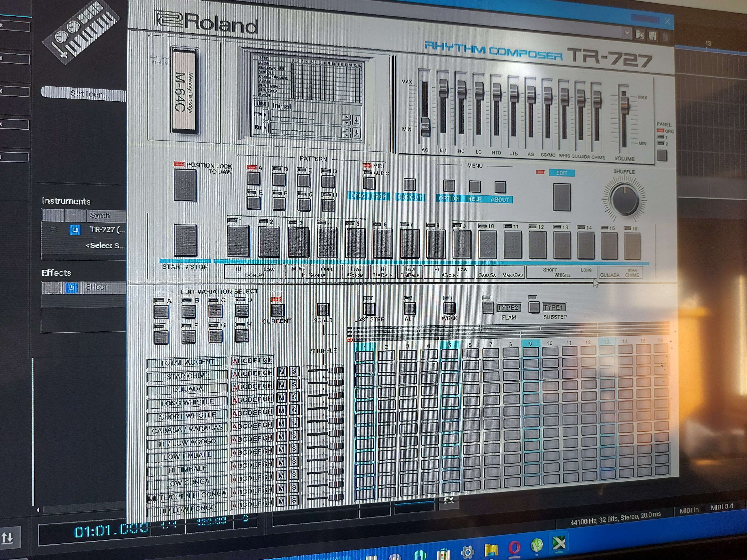
Task: Open the preset browser folder icon
Action: point(639,35)
